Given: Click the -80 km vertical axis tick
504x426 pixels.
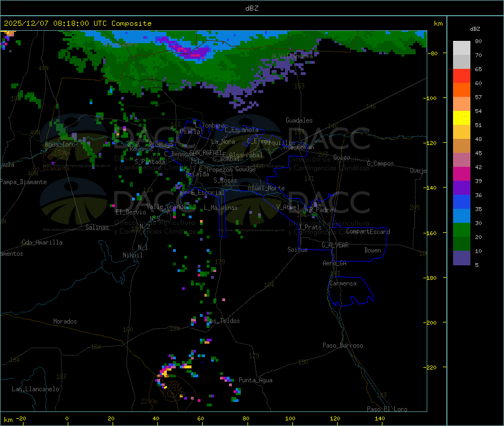Looking at the screenshot, I should click(433, 53).
